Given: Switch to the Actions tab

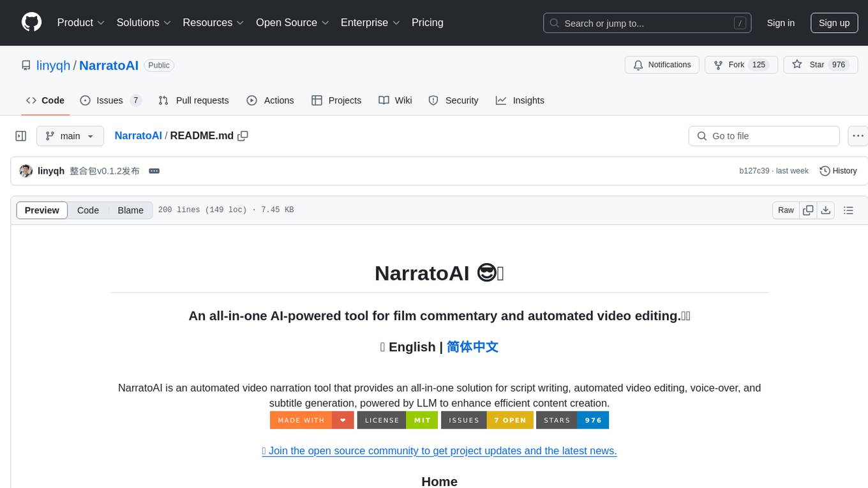Looking at the screenshot, I should 270,100.
